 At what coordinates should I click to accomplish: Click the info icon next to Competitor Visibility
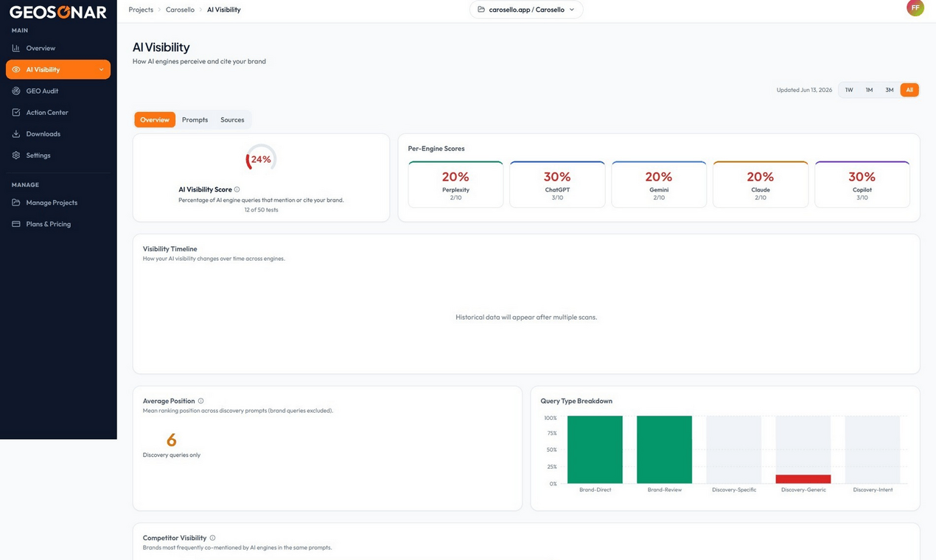(212, 538)
